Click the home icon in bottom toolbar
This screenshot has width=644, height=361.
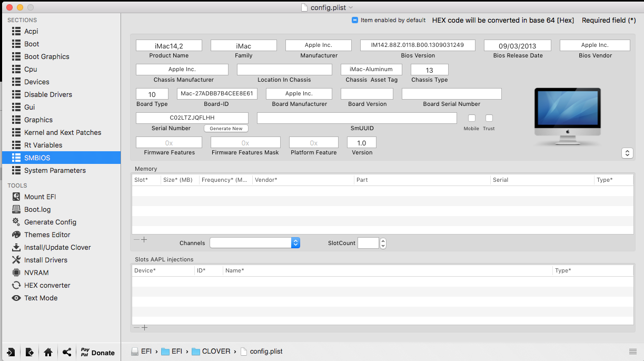point(48,352)
